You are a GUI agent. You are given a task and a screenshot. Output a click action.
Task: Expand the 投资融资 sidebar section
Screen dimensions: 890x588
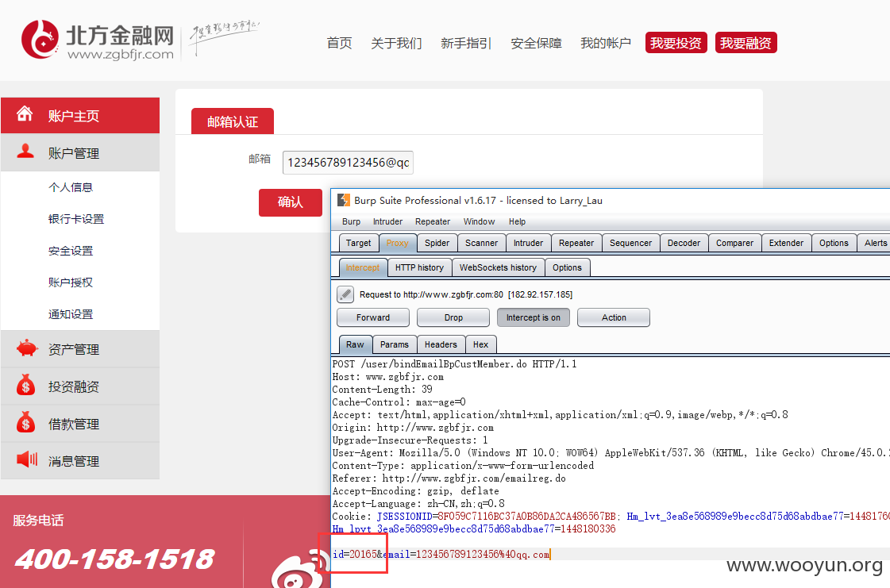point(80,386)
